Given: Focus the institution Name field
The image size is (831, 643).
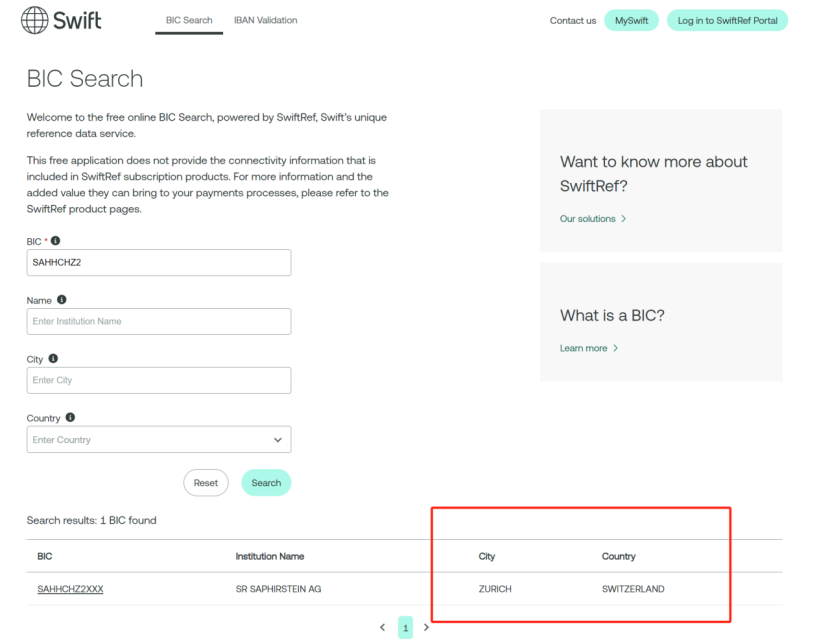Looking at the screenshot, I should [x=159, y=321].
